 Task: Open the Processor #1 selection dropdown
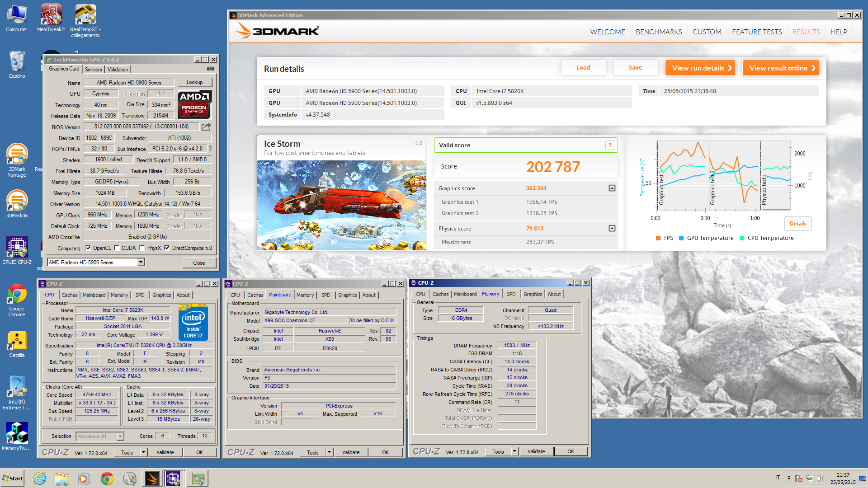click(x=120, y=436)
